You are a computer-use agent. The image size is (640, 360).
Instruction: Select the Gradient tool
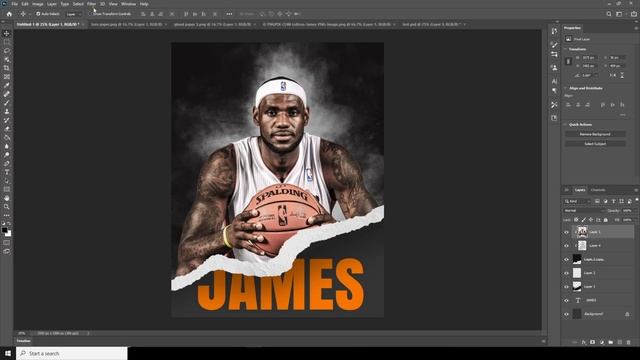7,137
